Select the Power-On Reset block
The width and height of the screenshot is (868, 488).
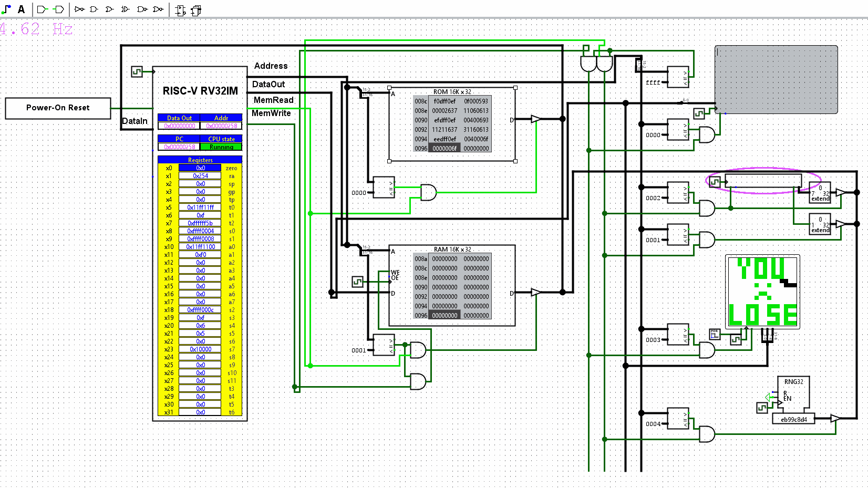58,108
